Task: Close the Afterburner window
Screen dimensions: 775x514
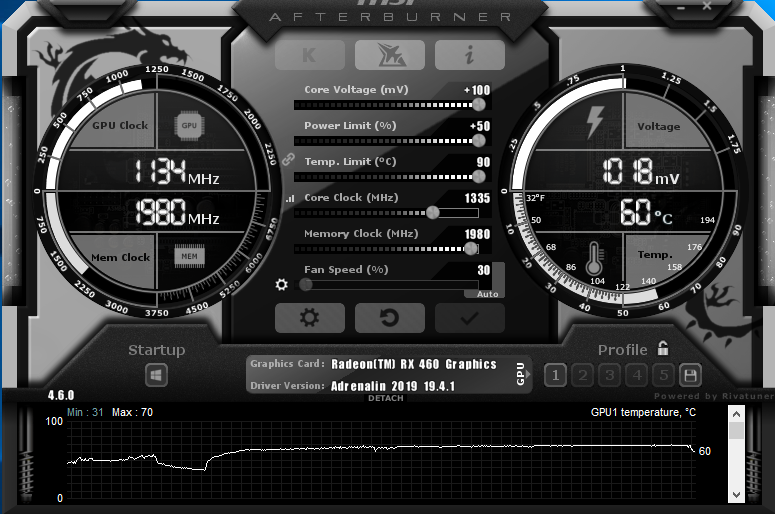Action: [707, 6]
